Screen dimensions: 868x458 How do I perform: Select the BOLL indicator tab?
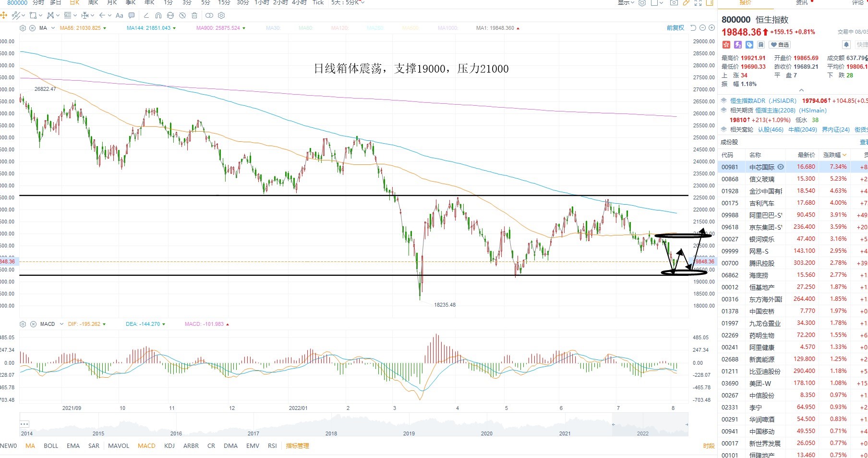51,446
